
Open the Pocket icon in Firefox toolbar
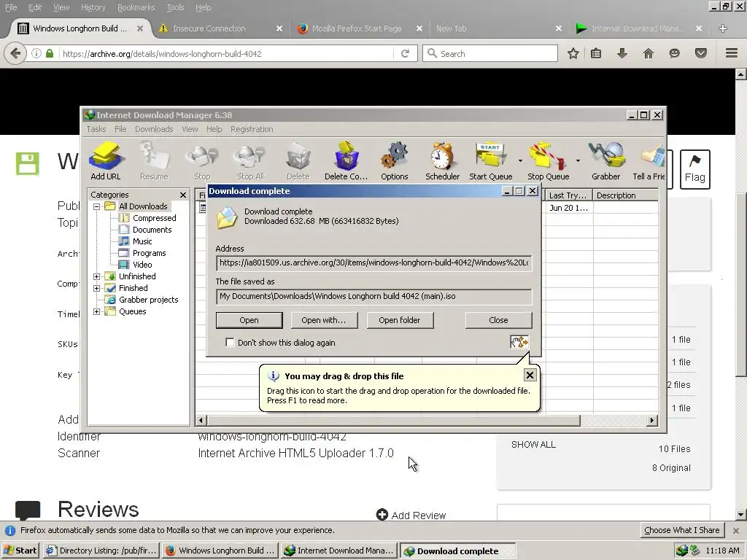[x=701, y=53]
